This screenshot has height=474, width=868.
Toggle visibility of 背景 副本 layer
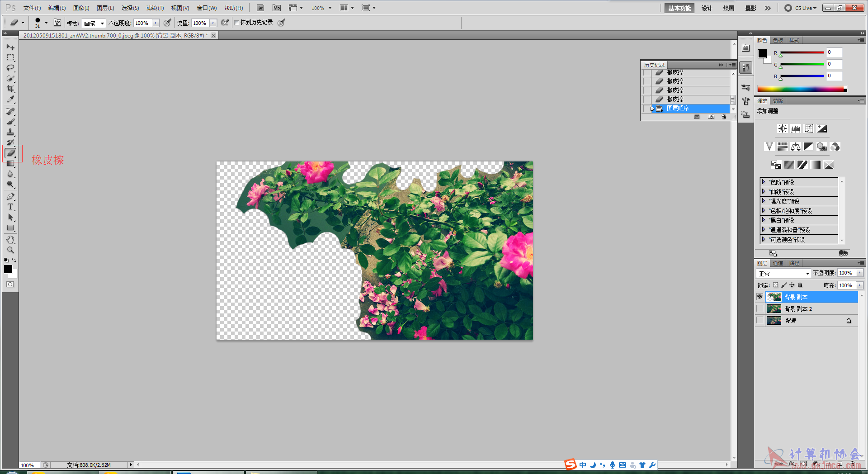pyautogui.click(x=759, y=297)
